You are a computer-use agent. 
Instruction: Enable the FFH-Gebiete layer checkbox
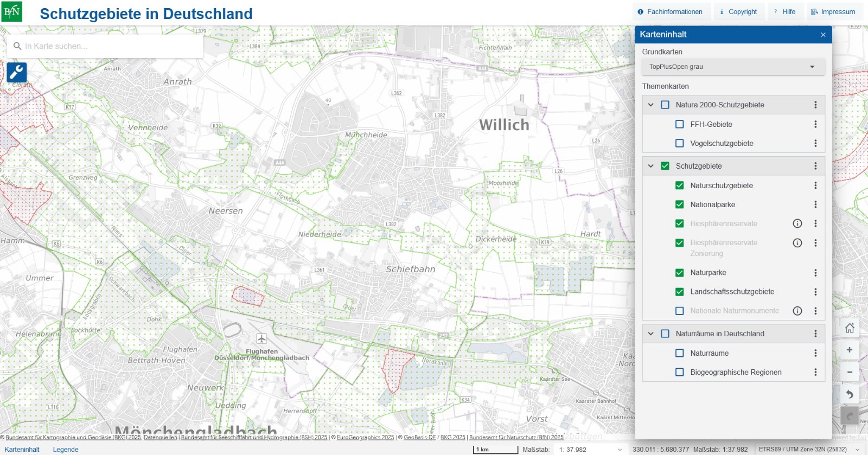(679, 124)
